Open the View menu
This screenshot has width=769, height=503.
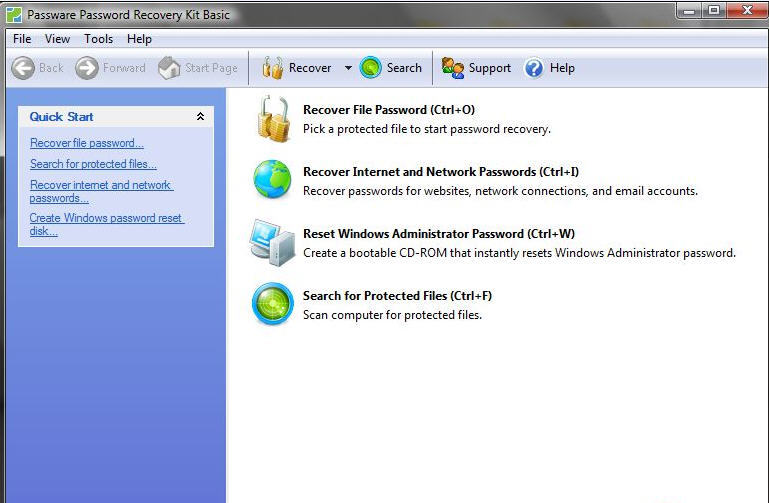[x=57, y=39]
